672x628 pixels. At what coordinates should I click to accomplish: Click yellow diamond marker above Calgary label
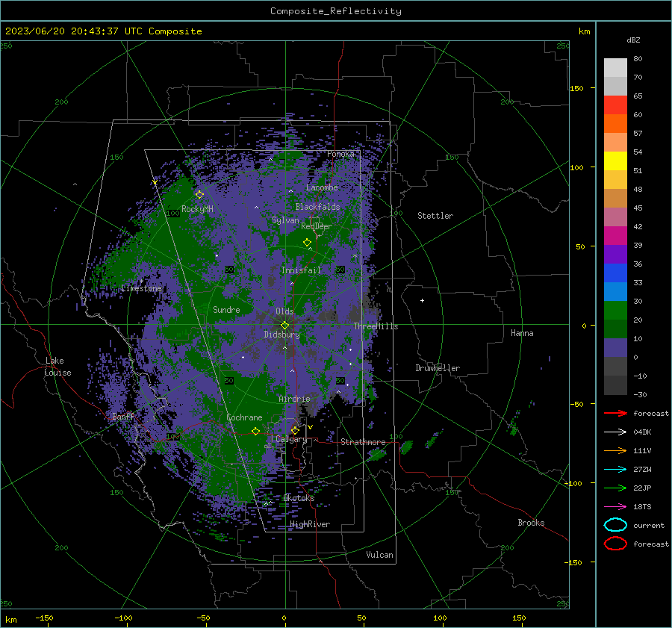(295, 430)
